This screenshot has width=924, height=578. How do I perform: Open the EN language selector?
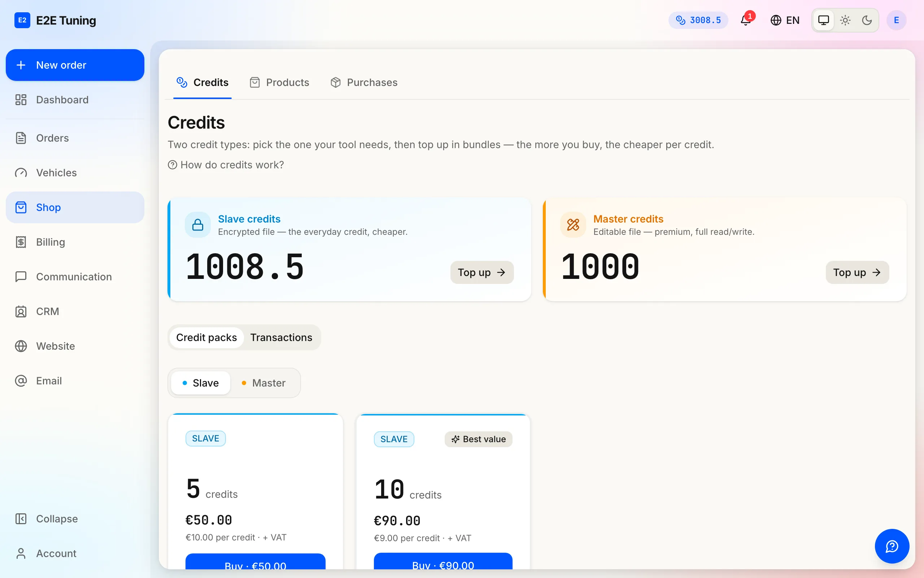pos(785,20)
